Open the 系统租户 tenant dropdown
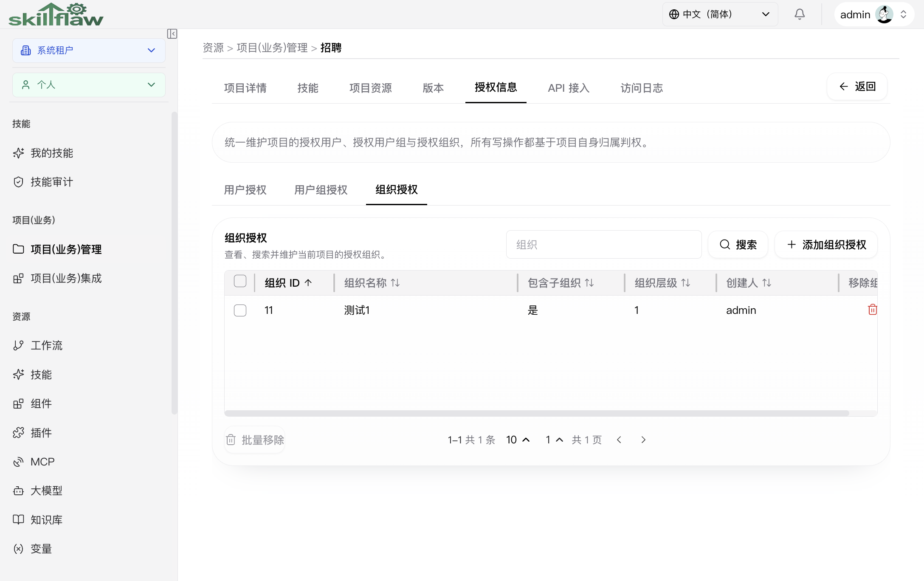 tap(89, 51)
